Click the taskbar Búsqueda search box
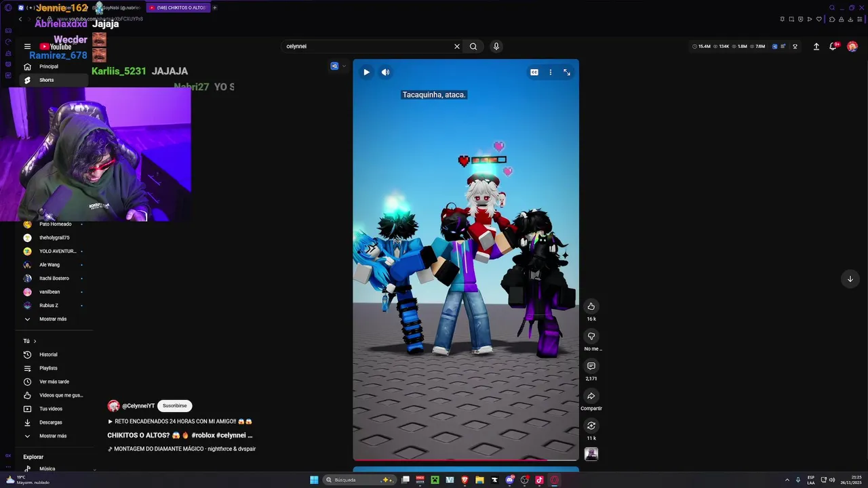The height and width of the screenshot is (488, 868). pyautogui.click(x=359, y=480)
